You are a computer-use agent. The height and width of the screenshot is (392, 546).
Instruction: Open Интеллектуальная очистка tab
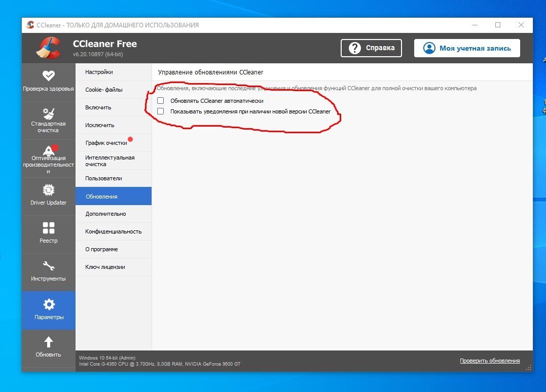click(x=114, y=161)
